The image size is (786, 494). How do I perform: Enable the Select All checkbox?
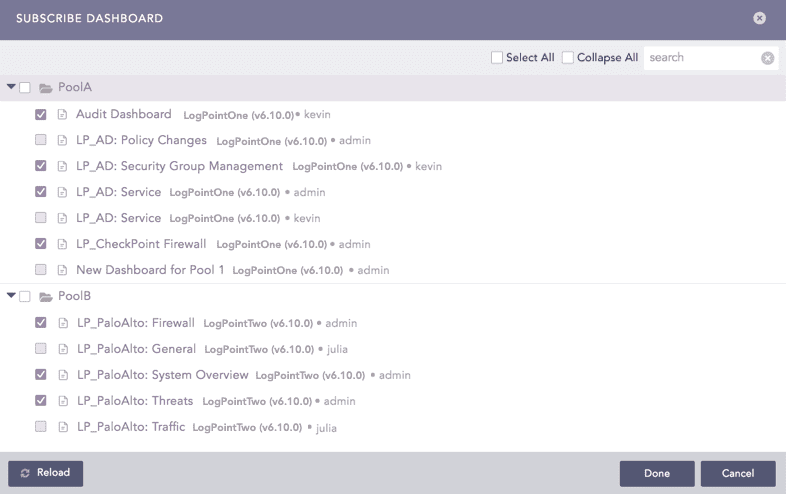coord(497,58)
